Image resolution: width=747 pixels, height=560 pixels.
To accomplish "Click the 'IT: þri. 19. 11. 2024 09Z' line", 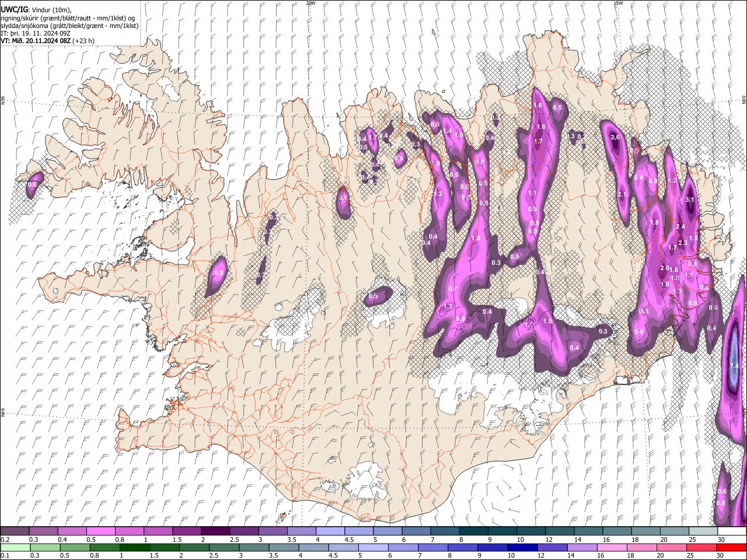I will (x=36, y=33).
